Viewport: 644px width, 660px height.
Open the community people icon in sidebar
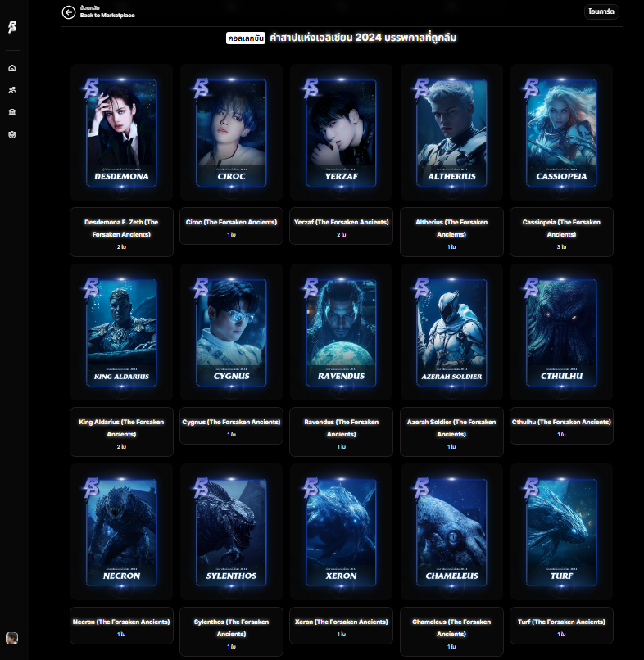pyautogui.click(x=12, y=90)
